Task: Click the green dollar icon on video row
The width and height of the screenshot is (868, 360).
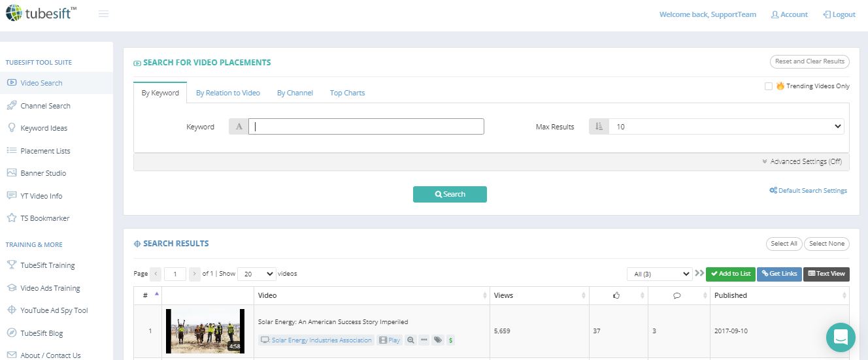Action: pyautogui.click(x=451, y=340)
